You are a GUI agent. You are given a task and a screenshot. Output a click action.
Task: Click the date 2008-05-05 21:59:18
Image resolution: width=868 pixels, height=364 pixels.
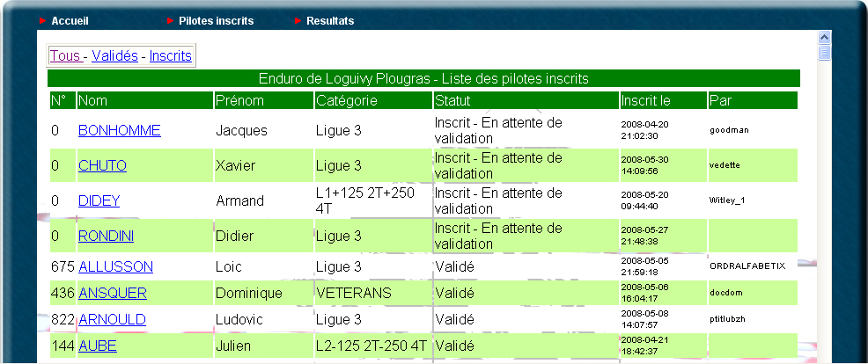[x=645, y=266]
